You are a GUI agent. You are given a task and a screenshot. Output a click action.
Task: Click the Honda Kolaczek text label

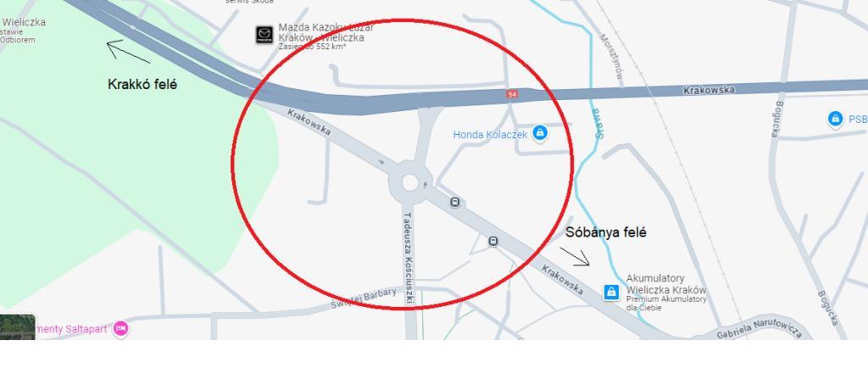[490, 135]
